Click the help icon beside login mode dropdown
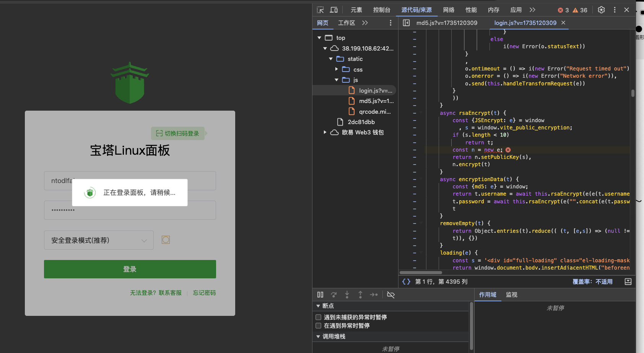The image size is (644, 353). (166, 240)
